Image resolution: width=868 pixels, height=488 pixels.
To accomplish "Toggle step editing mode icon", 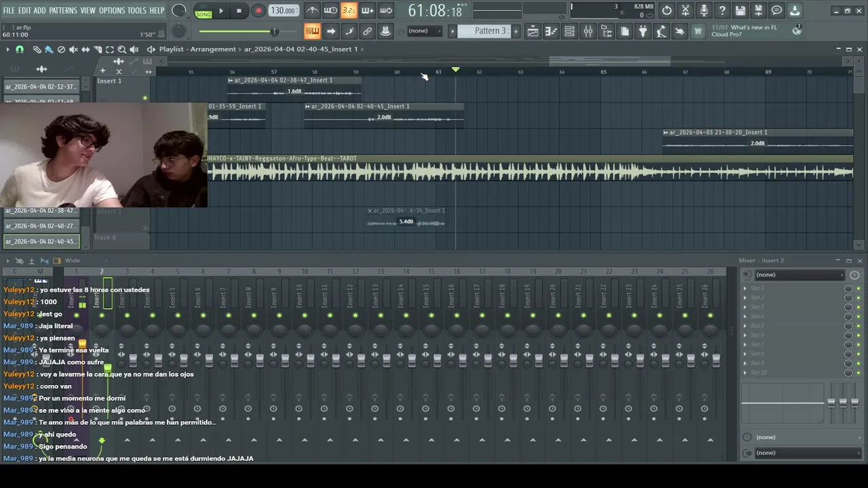I will point(349,30).
